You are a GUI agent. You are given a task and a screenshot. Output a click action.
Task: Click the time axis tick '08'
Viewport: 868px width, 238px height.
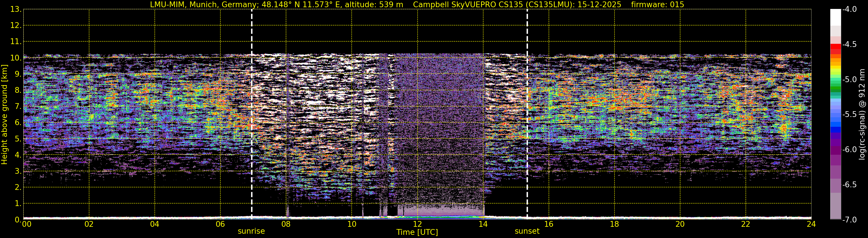tap(286, 224)
